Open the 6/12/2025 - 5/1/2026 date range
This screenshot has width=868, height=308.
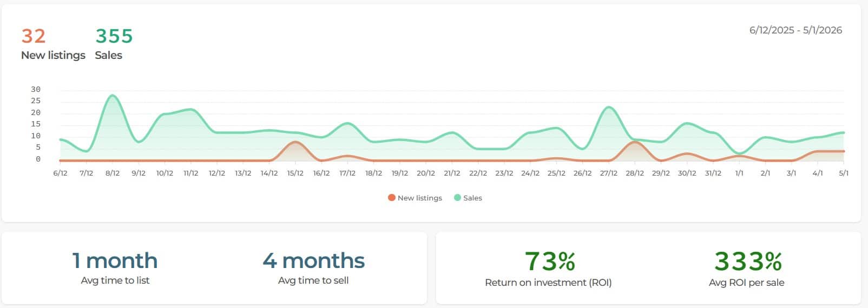(795, 30)
